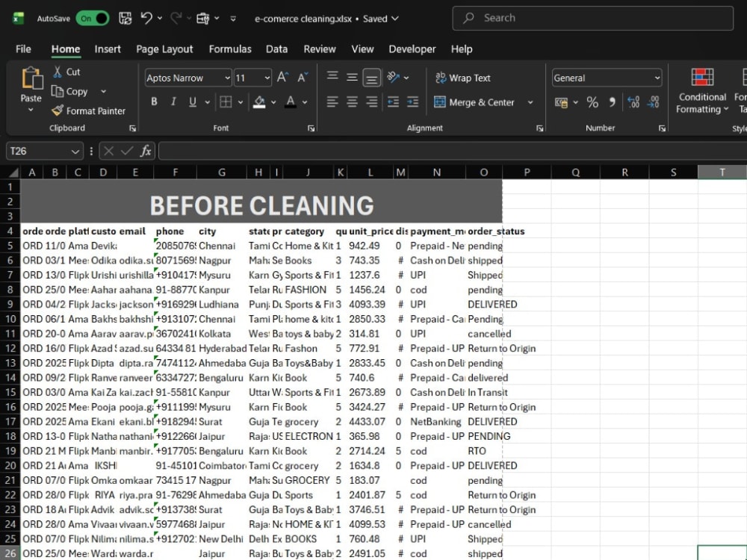747x560 pixels.
Task: Open the Developer tab
Action: (x=412, y=49)
